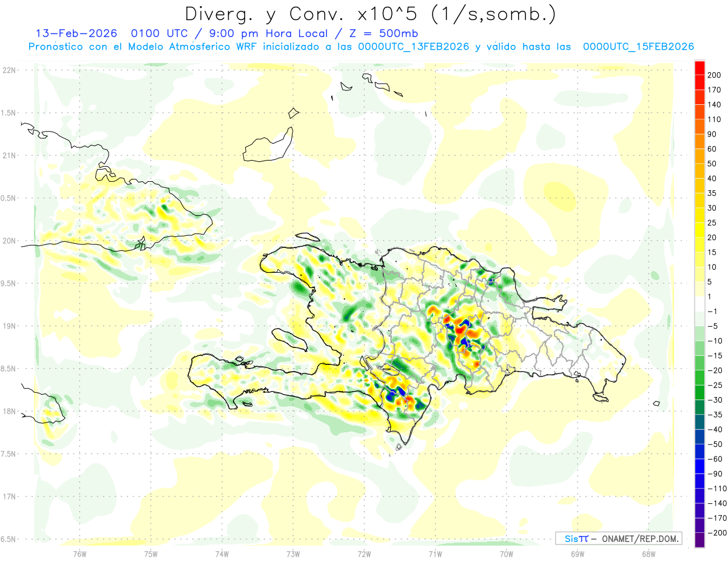The image size is (728, 562).
Task: Click the blue color bar segment between -60 and -90
Action: click(700, 466)
